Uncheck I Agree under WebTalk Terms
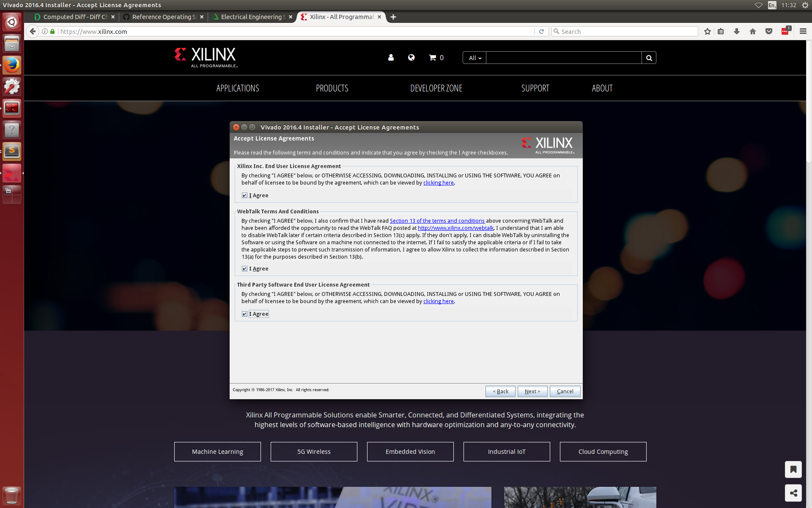This screenshot has height=508, width=812. (x=244, y=269)
